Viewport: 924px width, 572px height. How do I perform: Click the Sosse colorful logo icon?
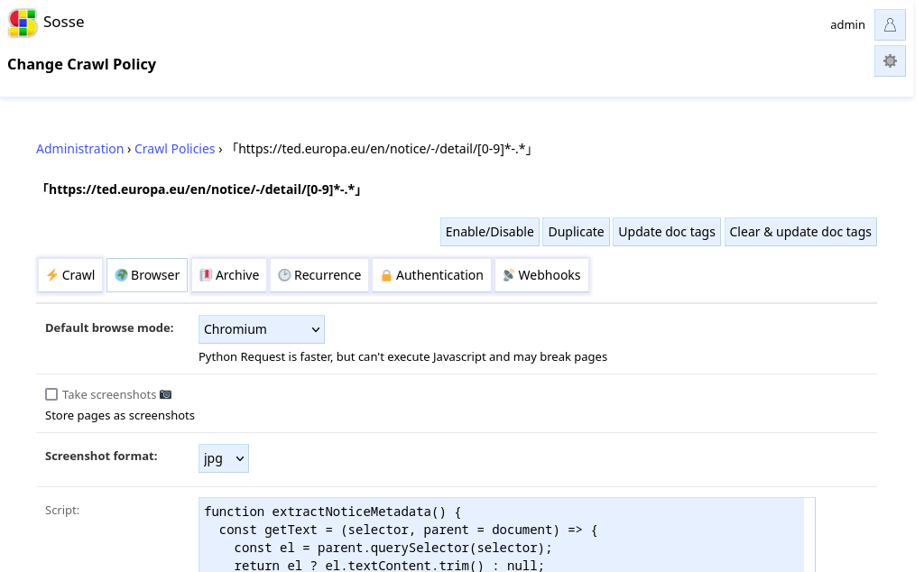[23, 23]
